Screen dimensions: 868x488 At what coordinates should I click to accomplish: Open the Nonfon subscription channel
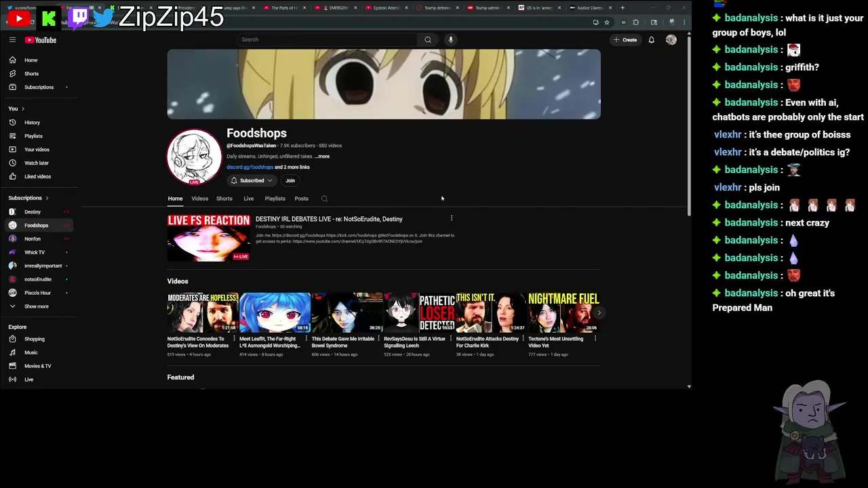pyautogui.click(x=39, y=239)
